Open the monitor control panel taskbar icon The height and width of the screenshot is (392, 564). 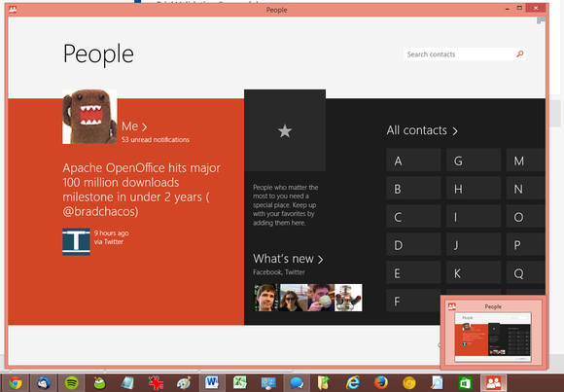(x=268, y=383)
